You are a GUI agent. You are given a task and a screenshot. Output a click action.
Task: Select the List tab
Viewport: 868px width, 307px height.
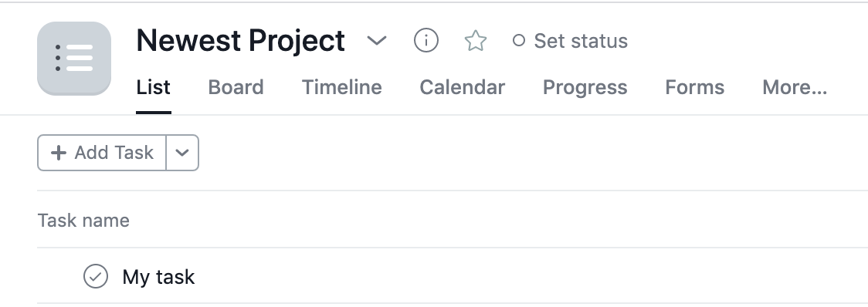pos(154,87)
